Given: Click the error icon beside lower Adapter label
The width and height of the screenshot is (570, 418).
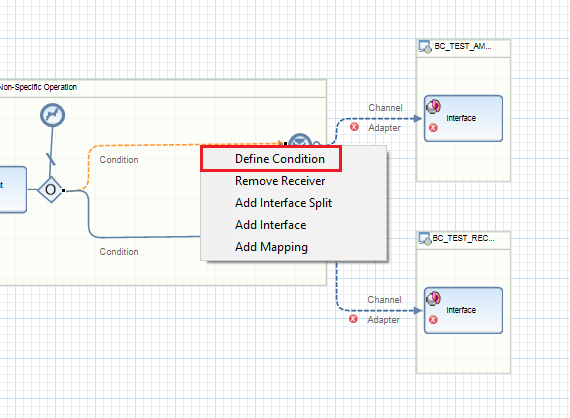Looking at the screenshot, I should tap(353, 319).
